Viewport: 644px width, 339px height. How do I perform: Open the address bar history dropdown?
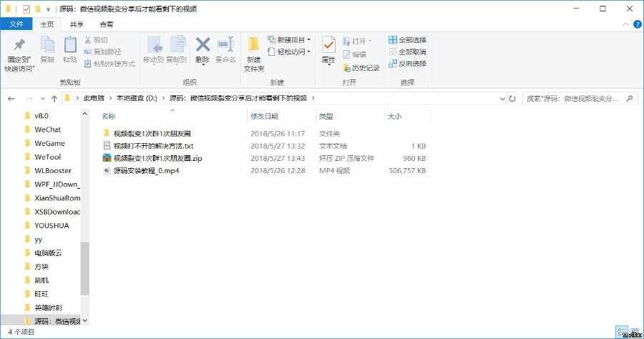point(502,99)
